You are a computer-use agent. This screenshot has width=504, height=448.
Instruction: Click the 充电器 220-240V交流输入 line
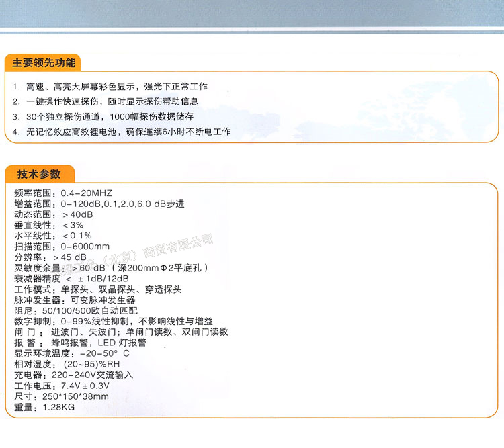point(74,375)
